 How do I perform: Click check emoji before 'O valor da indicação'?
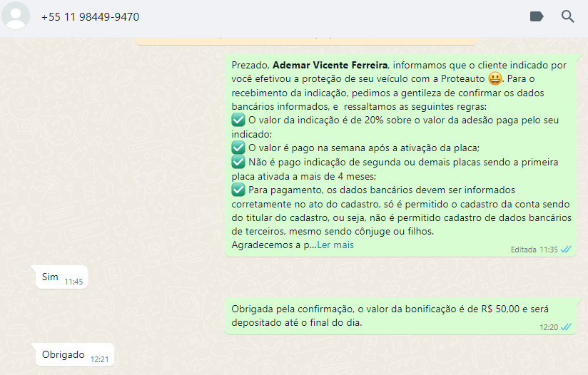[x=238, y=120]
